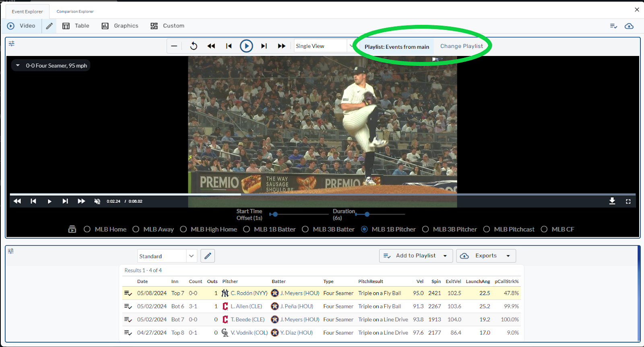Open video panel filter settings icon
644x347 pixels.
(12, 43)
